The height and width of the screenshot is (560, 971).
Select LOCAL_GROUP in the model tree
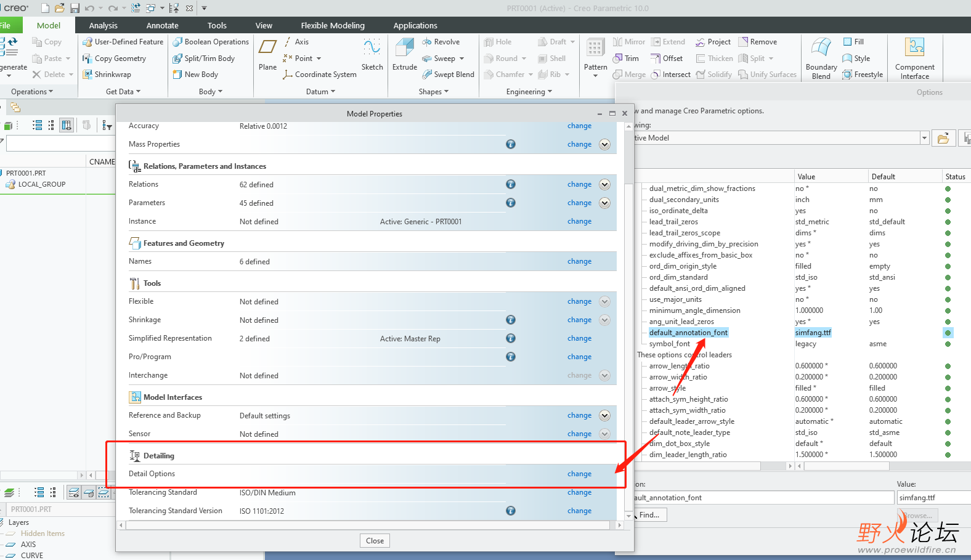click(41, 184)
